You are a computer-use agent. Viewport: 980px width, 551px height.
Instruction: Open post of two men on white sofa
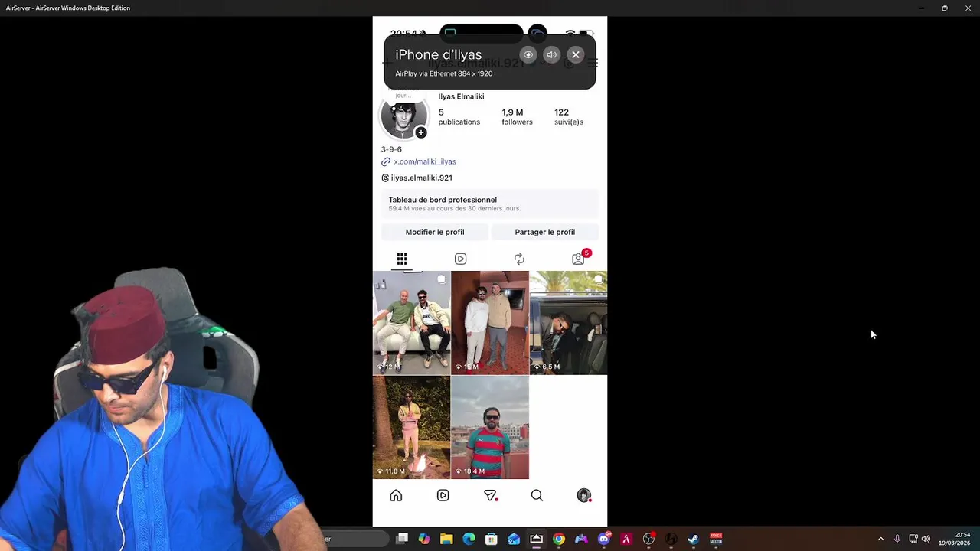point(411,322)
